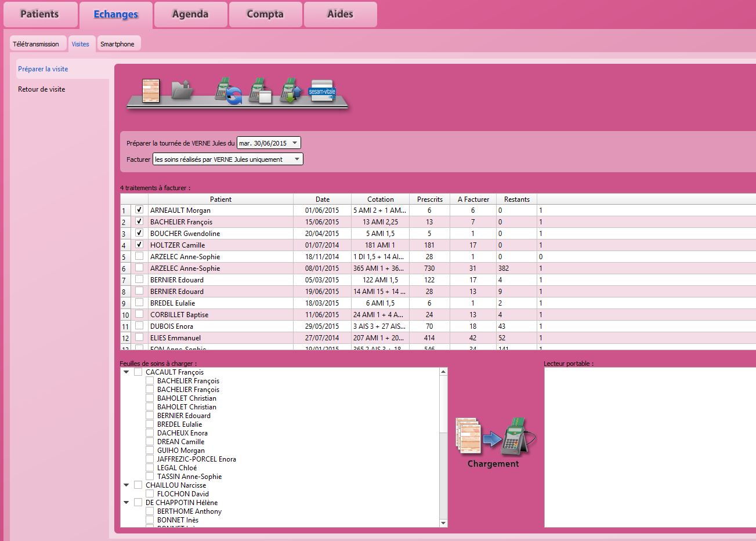Viewport: 756px width, 541px height.
Task: Uncheck the BOUCHER Gwendoline checkbox
Action: pyautogui.click(x=139, y=233)
